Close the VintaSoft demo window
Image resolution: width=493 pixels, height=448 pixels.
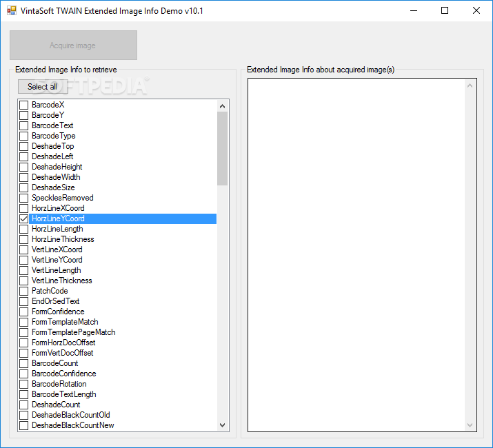(x=476, y=11)
